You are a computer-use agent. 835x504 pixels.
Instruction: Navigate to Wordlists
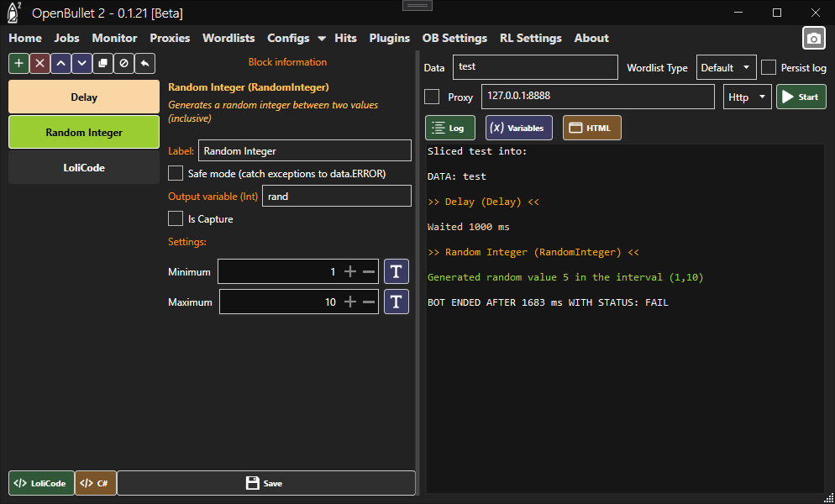228,38
